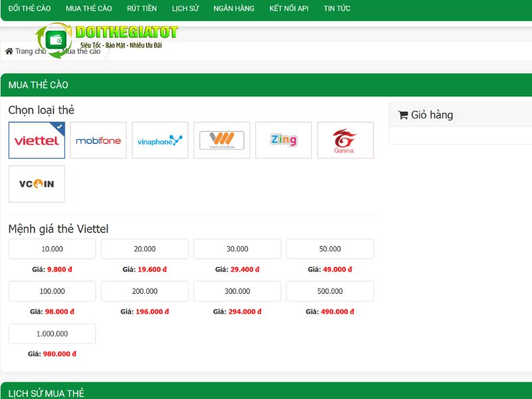The width and height of the screenshot is (532, 399).
Task: Click the price text 29.400 đ
Action: coord(245,269)
